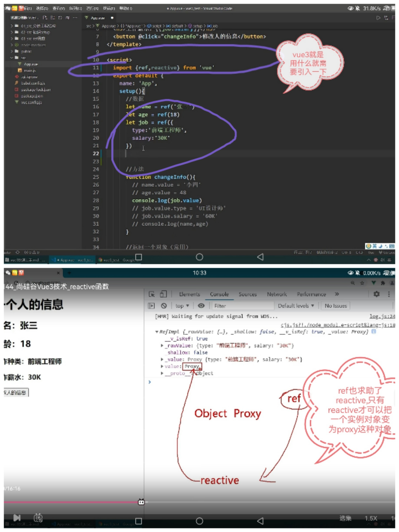
Task: Show the console sidebar panel icon
Action: (151, 306)
